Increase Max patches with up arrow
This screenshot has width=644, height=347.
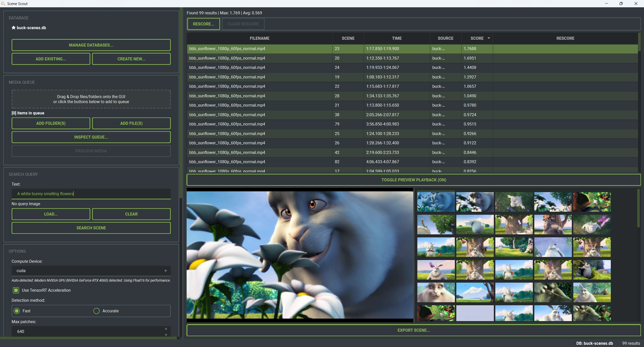coord(166,329)
